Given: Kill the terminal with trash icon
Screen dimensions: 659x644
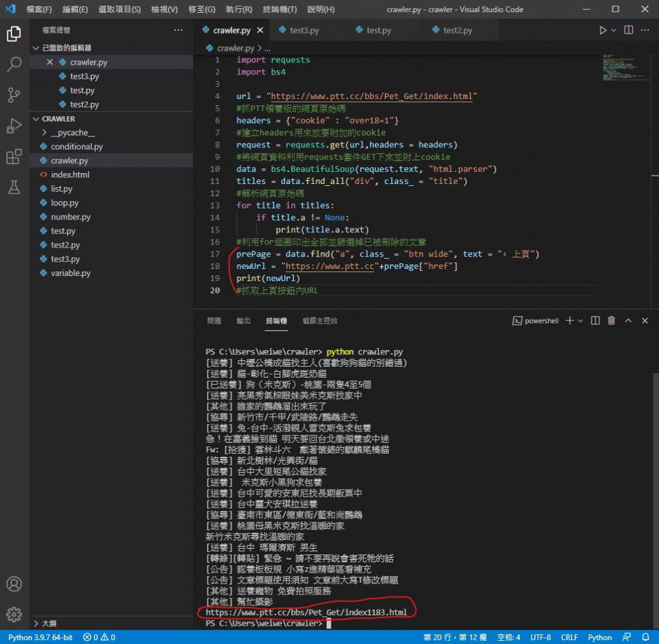Looking at the screenshot, I should pyautogui.click(x=611, y=321).
